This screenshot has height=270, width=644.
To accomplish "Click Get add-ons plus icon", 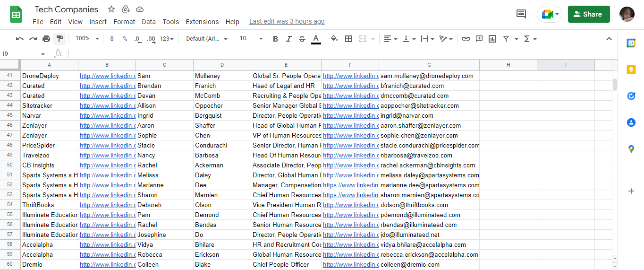I will pyautogui.click(x=631, y=191).
